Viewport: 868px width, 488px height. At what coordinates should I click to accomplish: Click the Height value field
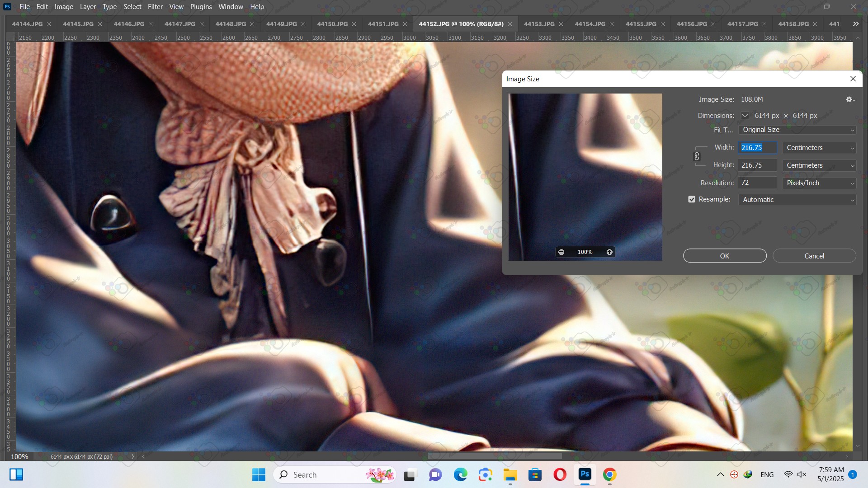[757, 165]
